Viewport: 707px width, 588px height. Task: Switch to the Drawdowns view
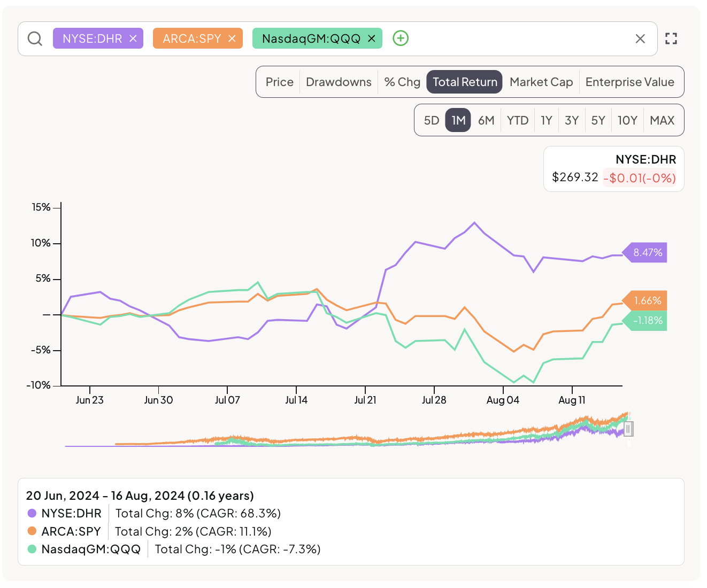point(339,82)
